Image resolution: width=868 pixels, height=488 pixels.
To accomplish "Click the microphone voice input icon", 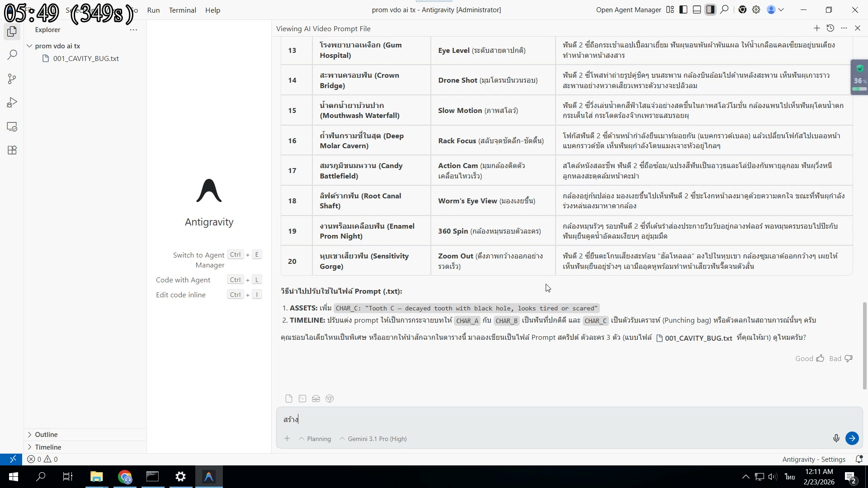I will (836, 438).
